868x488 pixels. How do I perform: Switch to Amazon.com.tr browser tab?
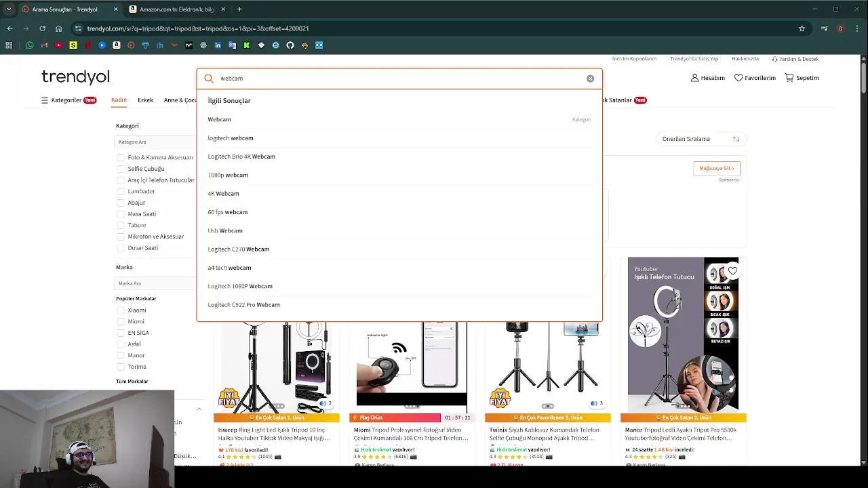[176, 9]
